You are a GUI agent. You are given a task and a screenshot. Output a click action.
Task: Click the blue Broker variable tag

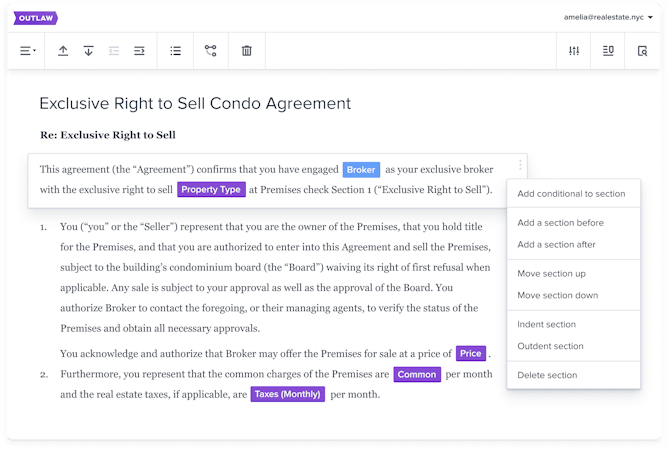[x=361, y=170]
